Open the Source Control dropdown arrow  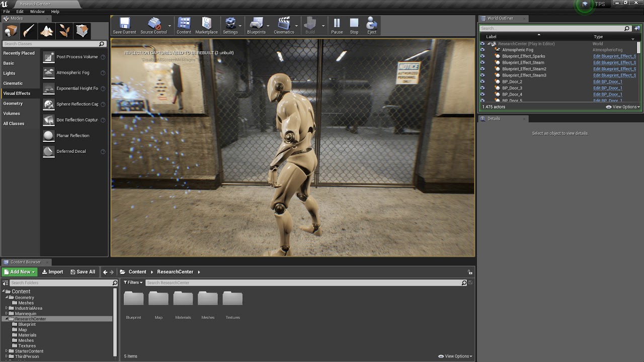coord(170,25)
